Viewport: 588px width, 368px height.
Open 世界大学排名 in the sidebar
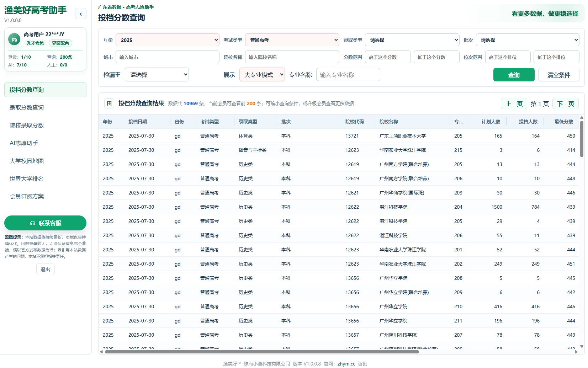(45, 178)
